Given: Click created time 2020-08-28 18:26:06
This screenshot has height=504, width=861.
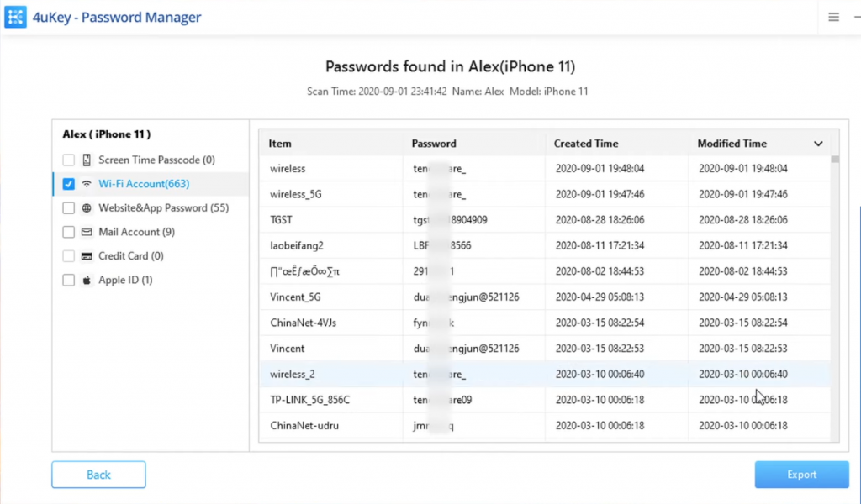Looking at the screenshot, I should coord(600,220).
